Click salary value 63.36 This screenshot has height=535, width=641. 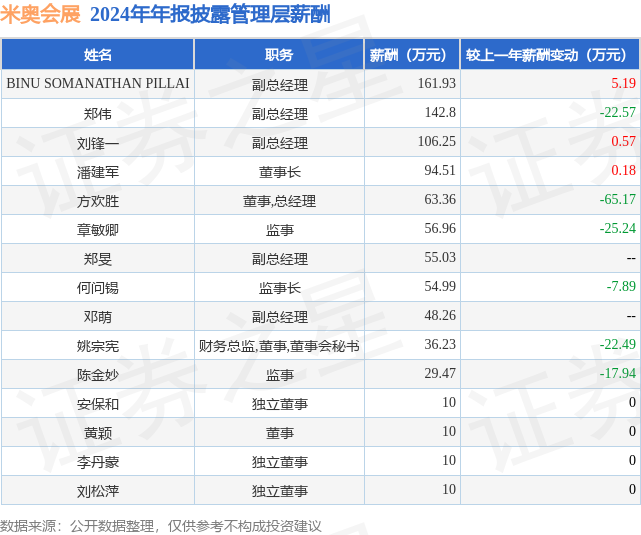tap(439, 199)
